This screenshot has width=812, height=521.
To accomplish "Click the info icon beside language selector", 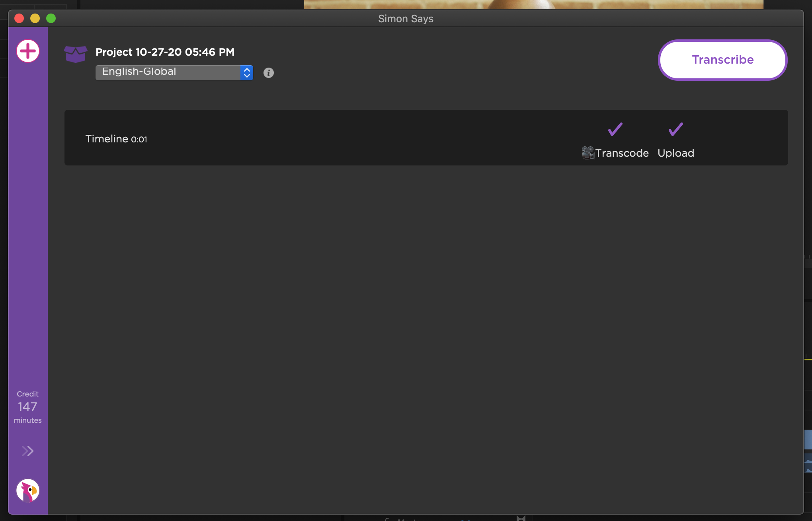I will click(x=269, y=73).
